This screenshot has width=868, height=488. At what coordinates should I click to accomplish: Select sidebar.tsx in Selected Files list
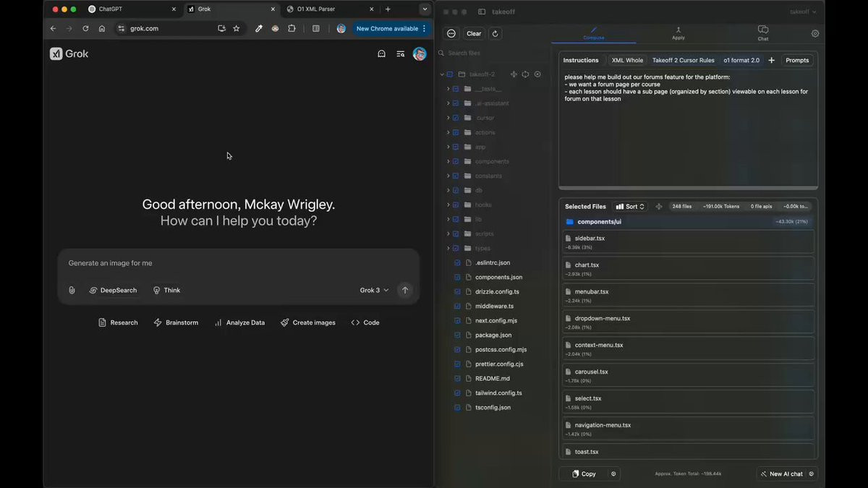[x=688, y=241]
